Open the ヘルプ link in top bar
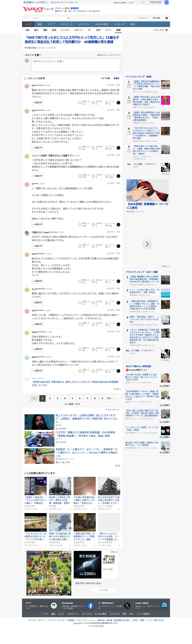The image size is (192, 644). (131, 3)
